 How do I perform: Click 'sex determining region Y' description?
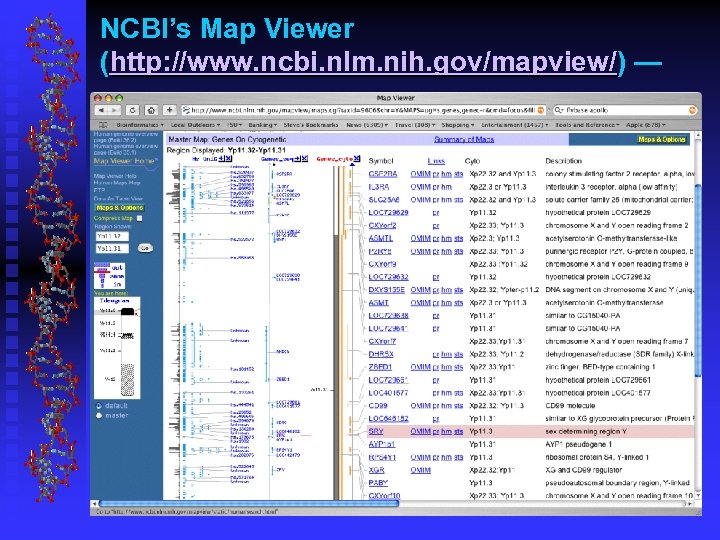click(x=586, y=432)
